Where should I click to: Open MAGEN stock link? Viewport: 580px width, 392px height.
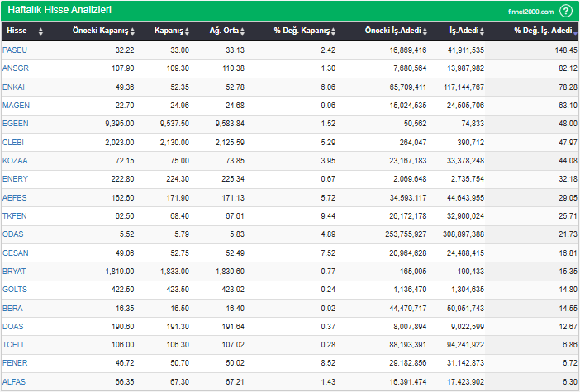coord(16,106)
